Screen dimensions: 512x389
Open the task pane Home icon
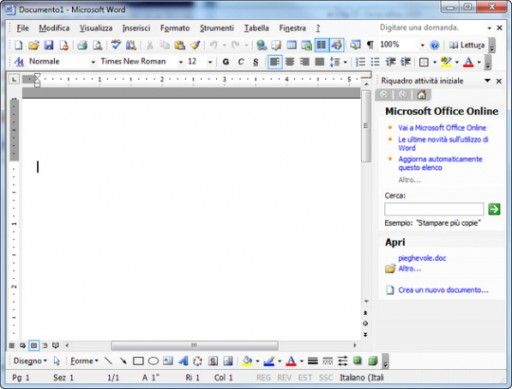point(422,95)
